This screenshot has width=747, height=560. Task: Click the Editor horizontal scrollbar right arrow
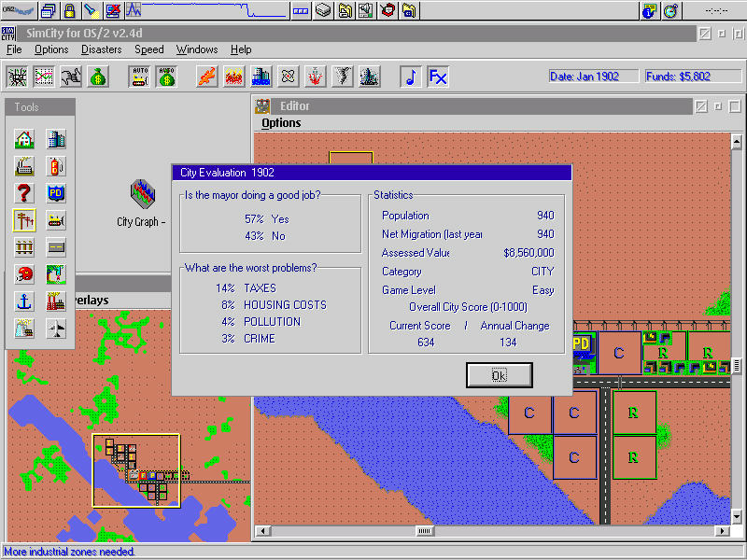(x=722, y=531)
